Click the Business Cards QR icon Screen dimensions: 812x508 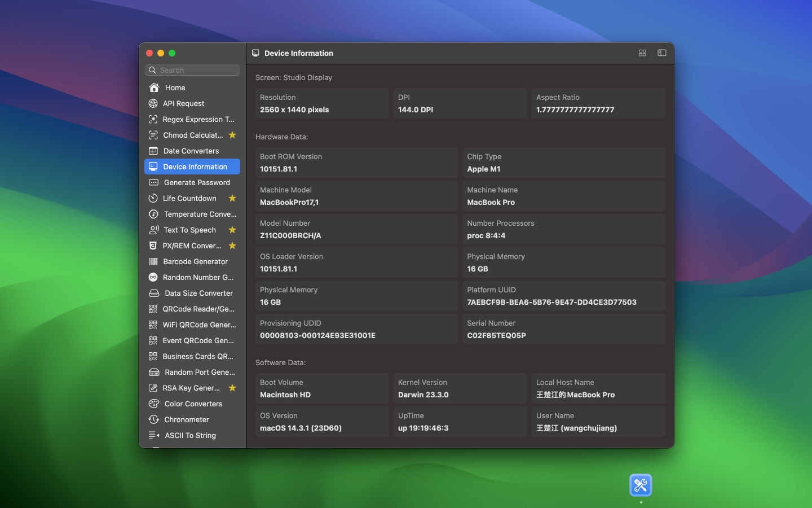[x=153, y=356]
